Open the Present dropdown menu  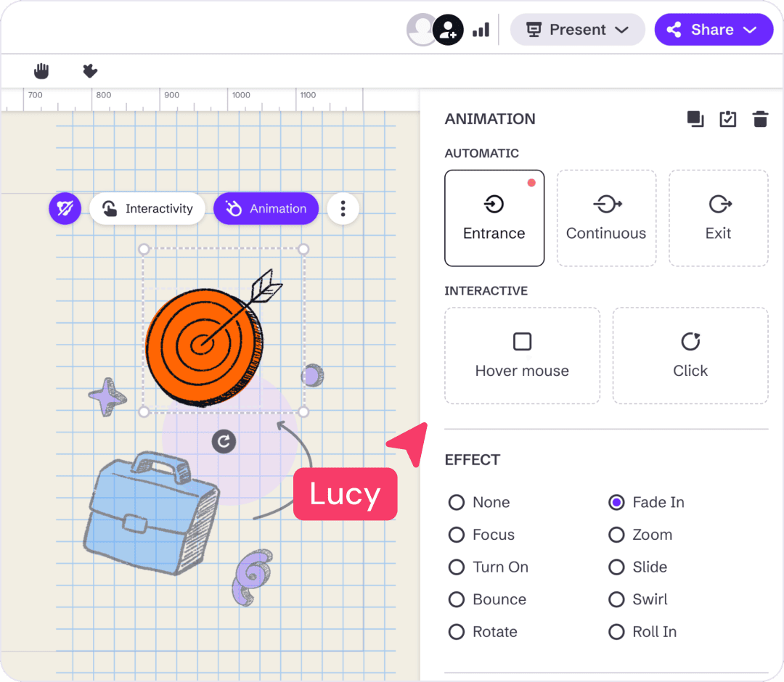pos(577,30)
